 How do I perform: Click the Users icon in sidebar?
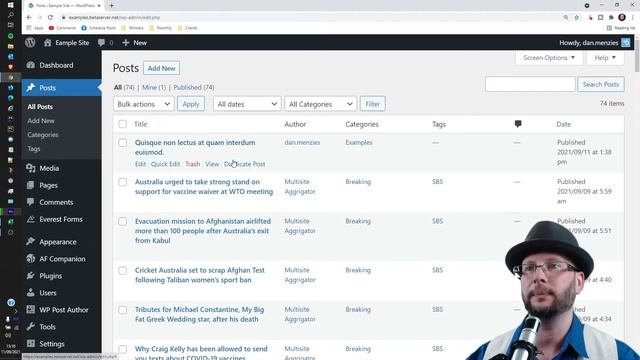click(31, 293)
